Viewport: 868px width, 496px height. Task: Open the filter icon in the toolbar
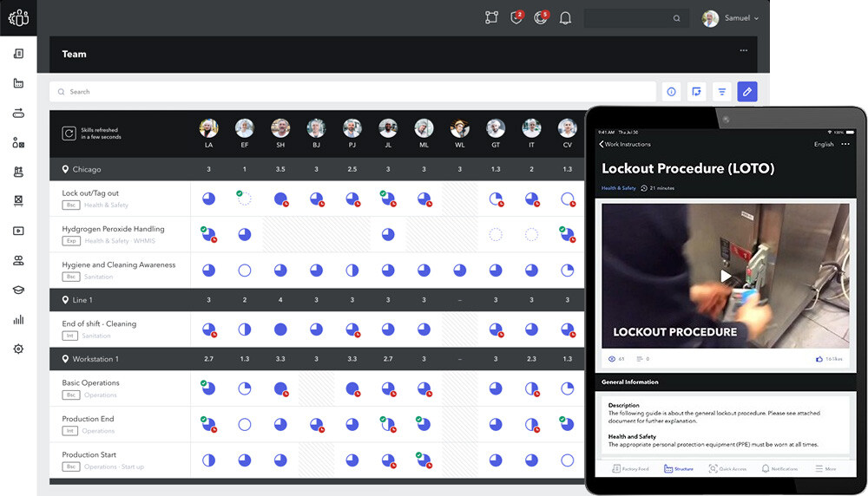point(721,92)
